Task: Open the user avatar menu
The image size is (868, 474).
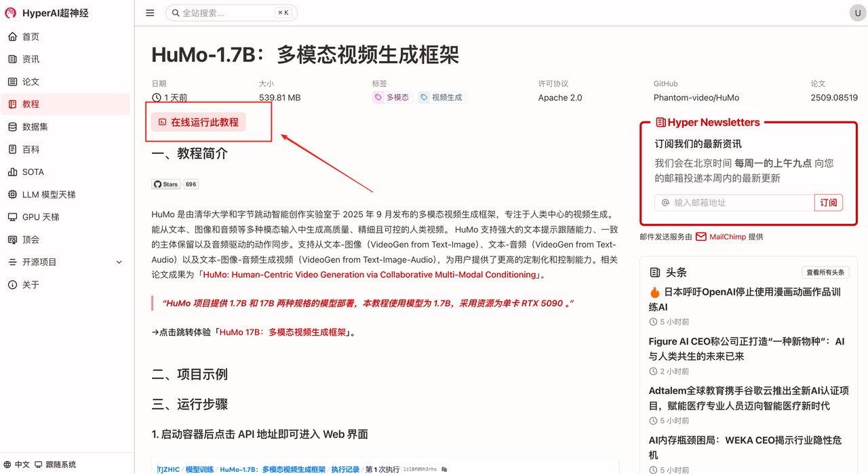Action: [857, 12]
